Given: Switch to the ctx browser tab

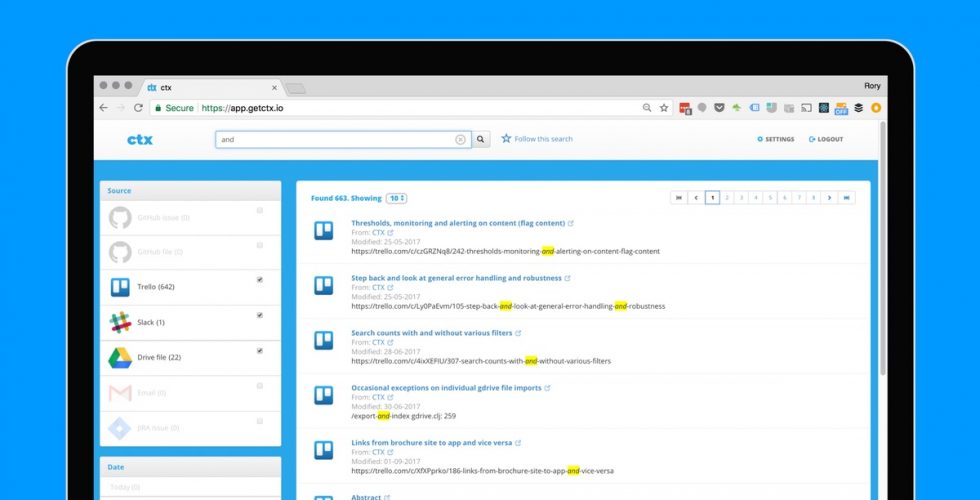Looking at the screenshot, I should point(212,88).
